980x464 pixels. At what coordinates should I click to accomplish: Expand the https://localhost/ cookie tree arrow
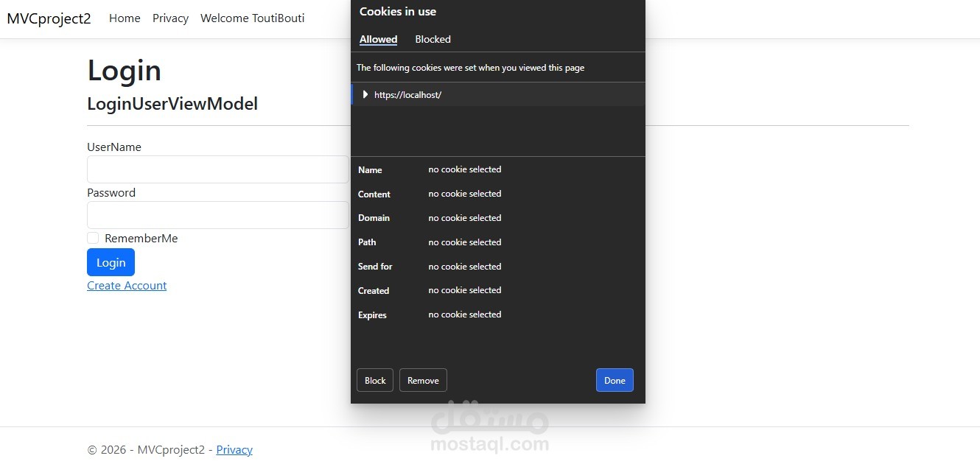[x=365, y=94]
